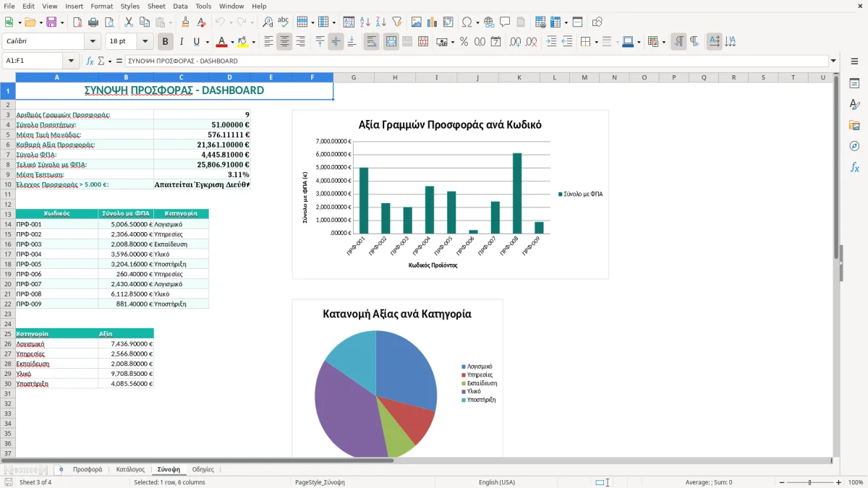Viewport: 868px width, 488px height.
Task: Click the Sort Ascending icon
Action: [365, 22]
